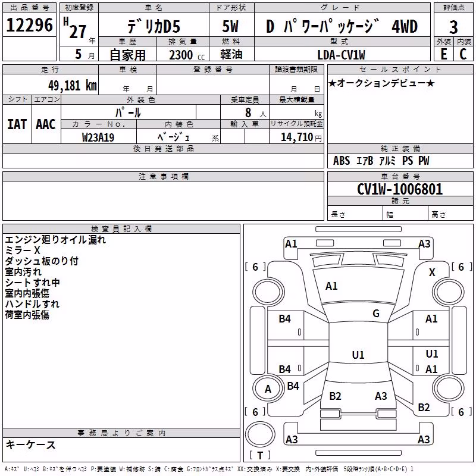Select the vehicle history value 自家用
This screenshot has height=476, width=476.
(127, 55)
